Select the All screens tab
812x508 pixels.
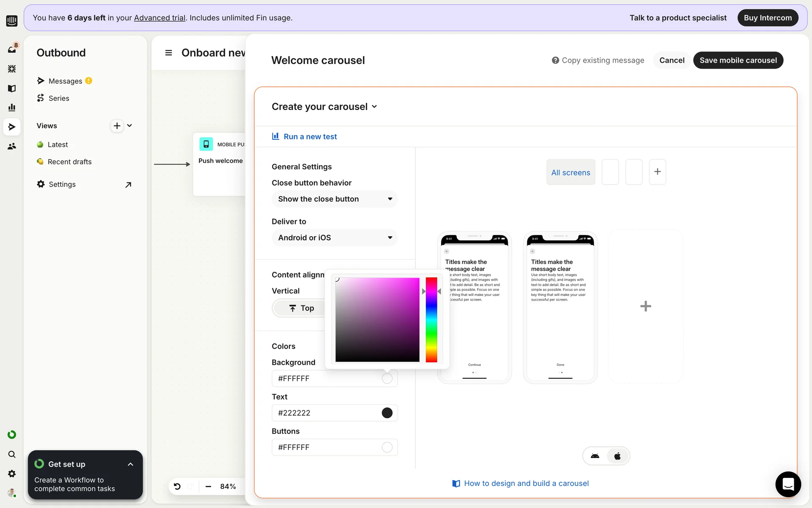(571, 172)
